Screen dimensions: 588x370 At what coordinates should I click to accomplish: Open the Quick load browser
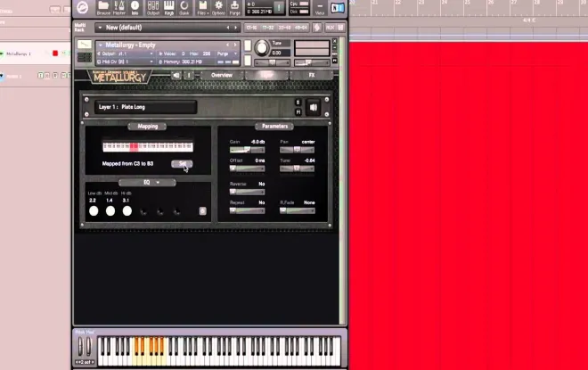tap(184, 8)
